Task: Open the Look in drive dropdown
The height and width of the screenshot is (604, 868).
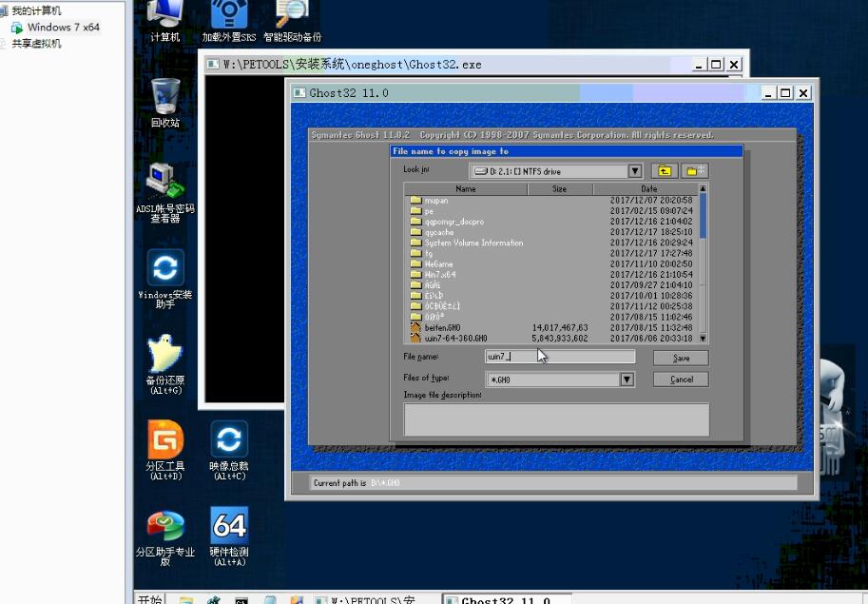Action: click(x=635, y=171)
